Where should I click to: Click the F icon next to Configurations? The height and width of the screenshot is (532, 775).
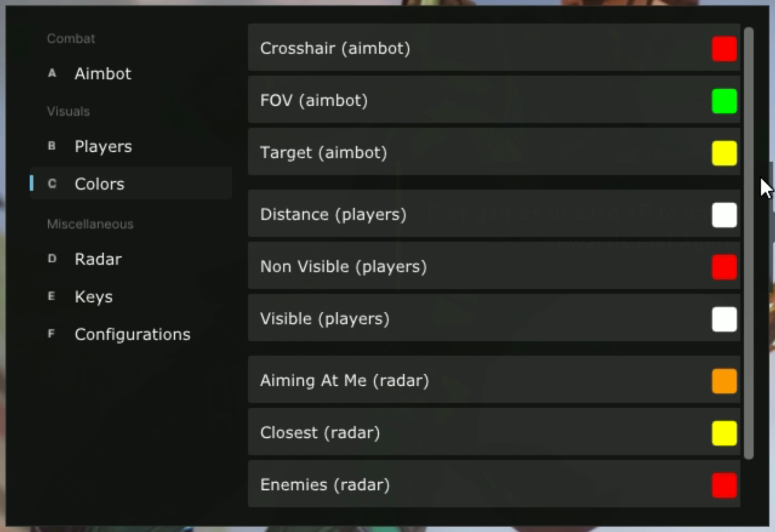[x=51, y=334]
